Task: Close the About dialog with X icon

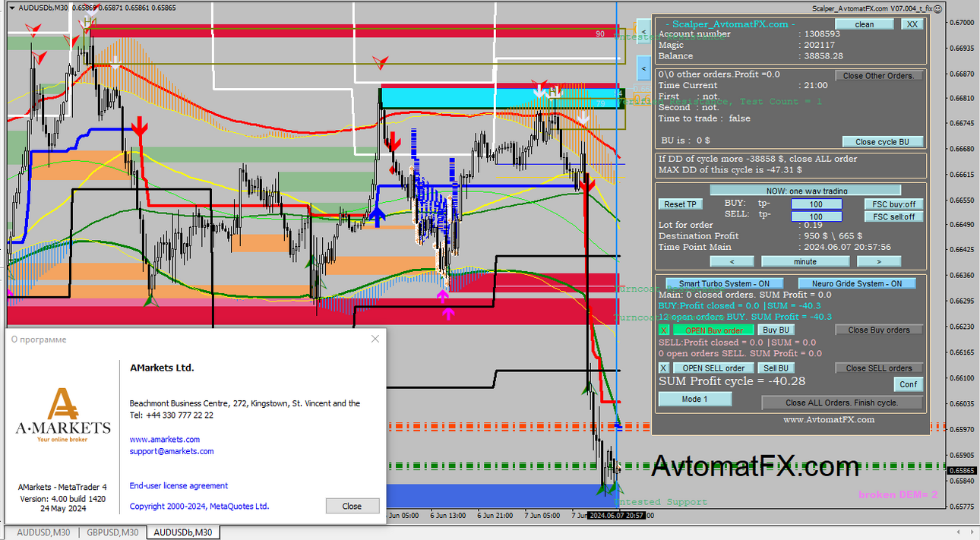Action: (375, 339)
